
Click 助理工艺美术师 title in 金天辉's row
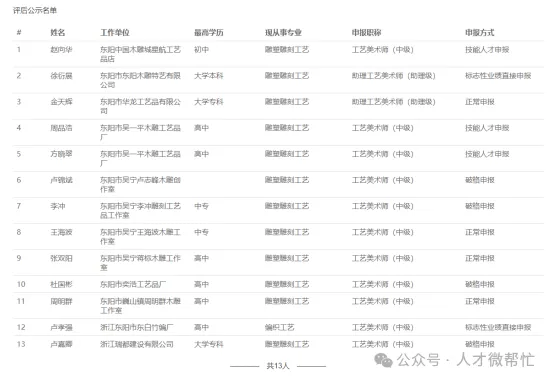click(x=394, y=102)
